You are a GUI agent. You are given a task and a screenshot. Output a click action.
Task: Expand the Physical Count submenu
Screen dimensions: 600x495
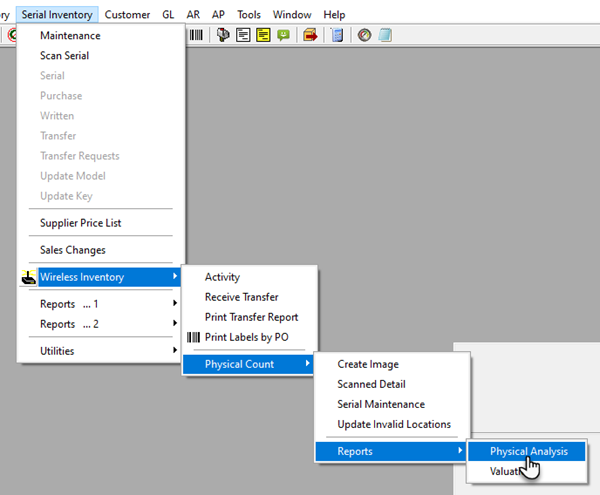pos(249,364)
